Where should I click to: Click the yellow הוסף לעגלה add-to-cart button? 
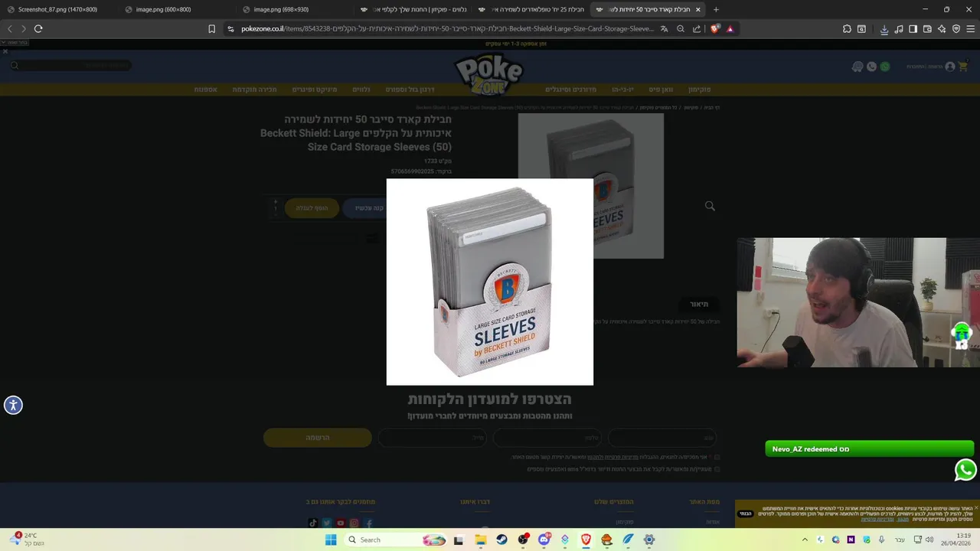click(x=312, y=208)
